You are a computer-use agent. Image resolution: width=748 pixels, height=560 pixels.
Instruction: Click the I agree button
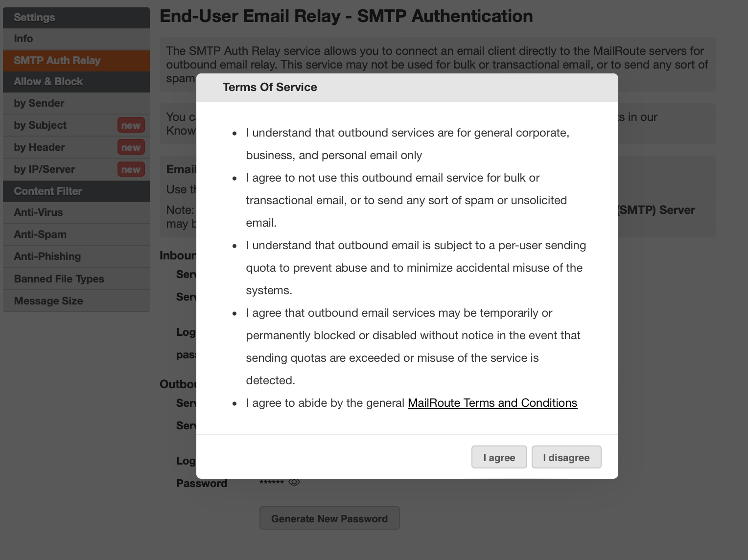point(499,457)
